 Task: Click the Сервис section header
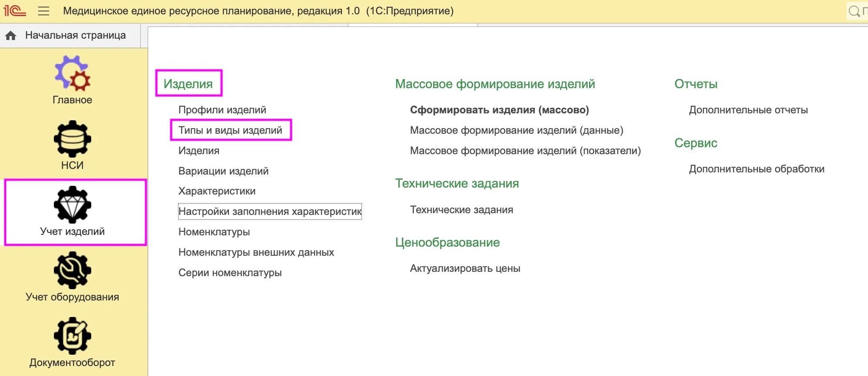[696, 143]
